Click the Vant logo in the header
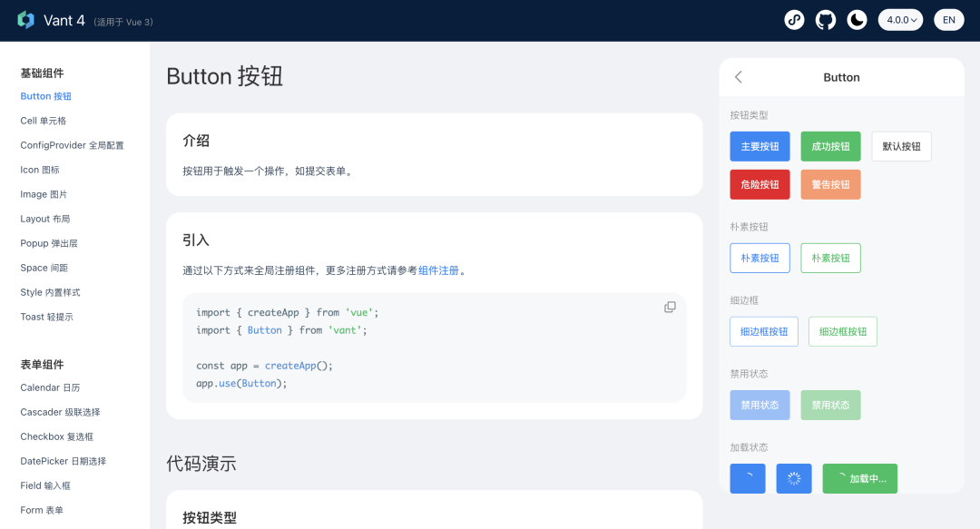980x529 pixels. click(27, 19)
